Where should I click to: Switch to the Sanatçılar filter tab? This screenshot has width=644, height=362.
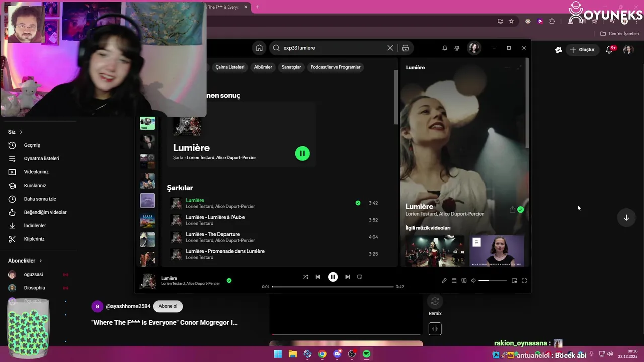pyautogui.click(x=291, y=67)
